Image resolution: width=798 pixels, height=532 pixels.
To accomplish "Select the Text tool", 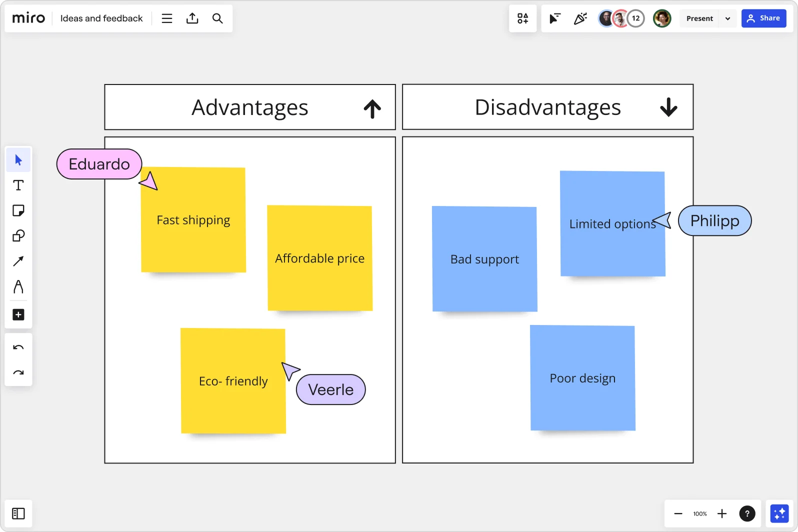I will point(18,185).
